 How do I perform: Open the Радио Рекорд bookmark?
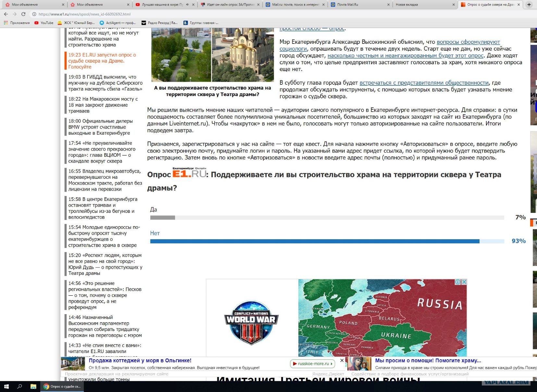(x=159, y=23)
